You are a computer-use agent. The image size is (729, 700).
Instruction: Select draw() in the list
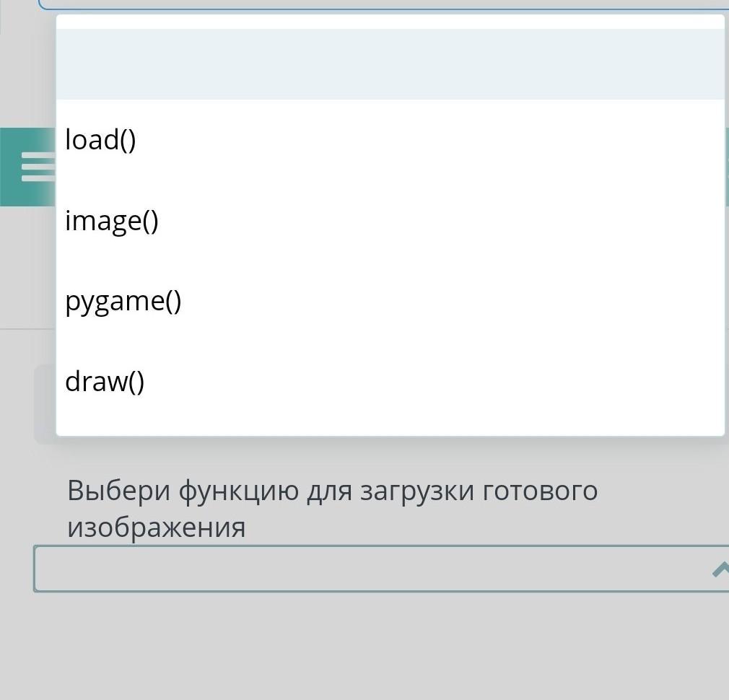click(390, 381)
